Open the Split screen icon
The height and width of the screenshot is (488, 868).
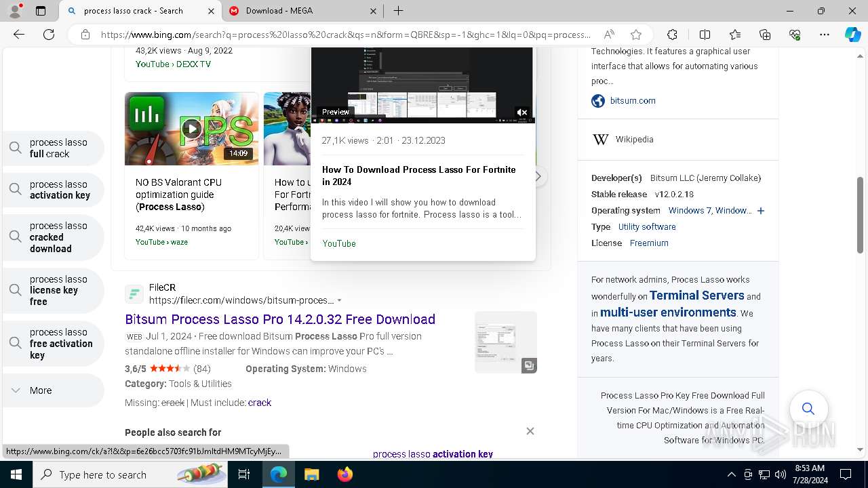point(705,35)
